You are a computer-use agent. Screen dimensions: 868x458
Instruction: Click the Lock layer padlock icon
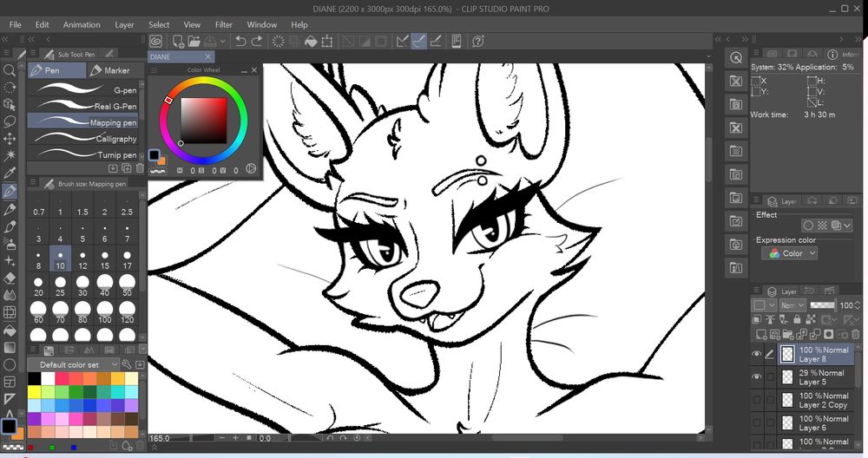tap(797, 319)
